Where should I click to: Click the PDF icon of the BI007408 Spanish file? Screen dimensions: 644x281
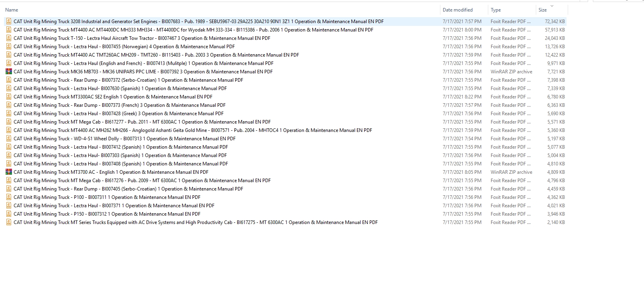(x=9, y=164)
